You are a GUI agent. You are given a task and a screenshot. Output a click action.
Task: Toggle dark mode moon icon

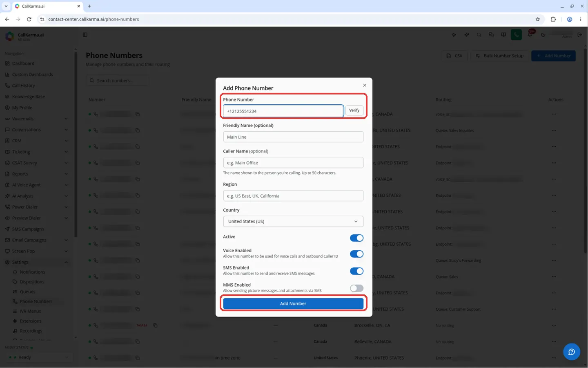[543, 35]
